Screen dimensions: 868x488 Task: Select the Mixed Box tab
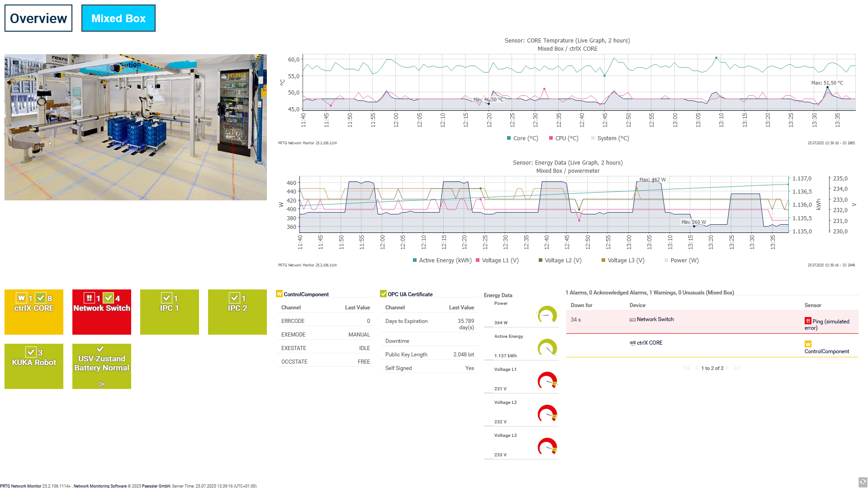(x=119, y=18)
